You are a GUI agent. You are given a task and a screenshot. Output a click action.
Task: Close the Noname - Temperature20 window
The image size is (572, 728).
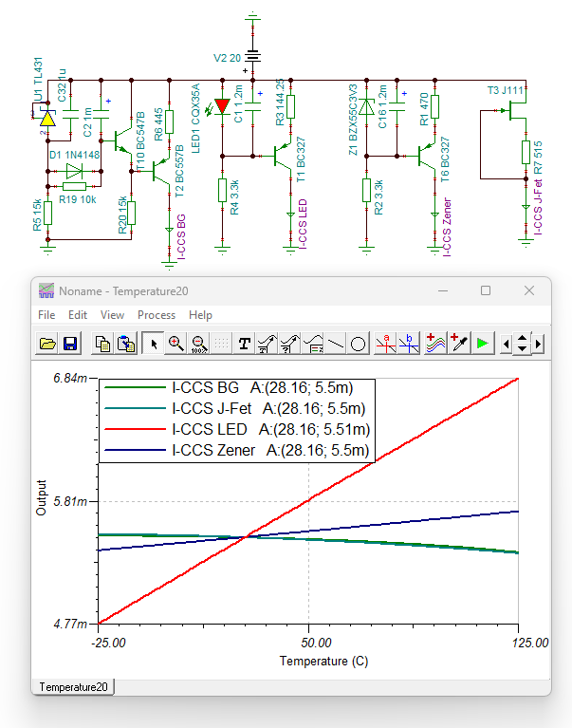point(529,290)
